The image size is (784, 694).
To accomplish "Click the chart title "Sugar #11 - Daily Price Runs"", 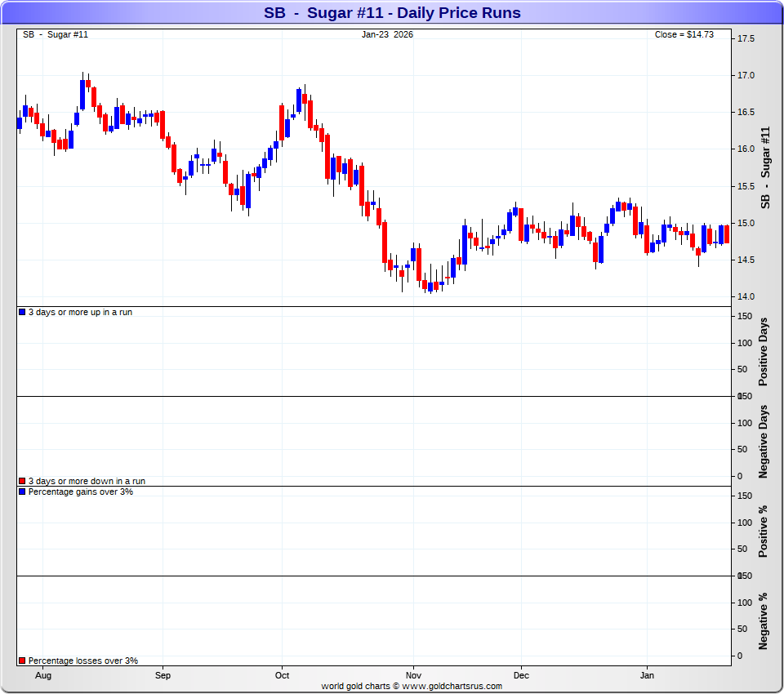I will (392, 13).
